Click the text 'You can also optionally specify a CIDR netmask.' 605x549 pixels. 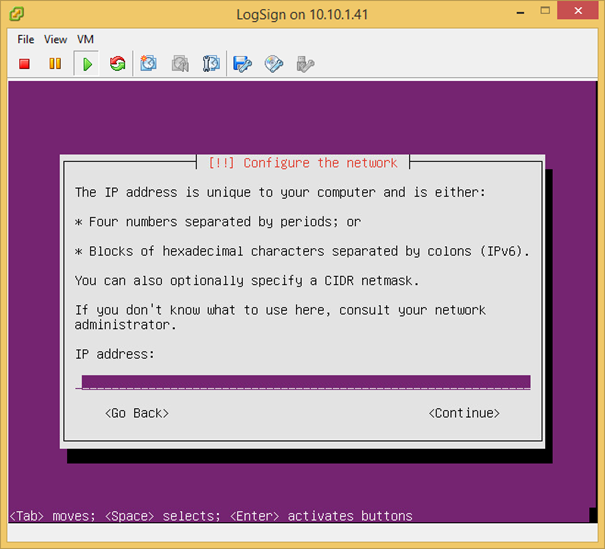[247, 281]
